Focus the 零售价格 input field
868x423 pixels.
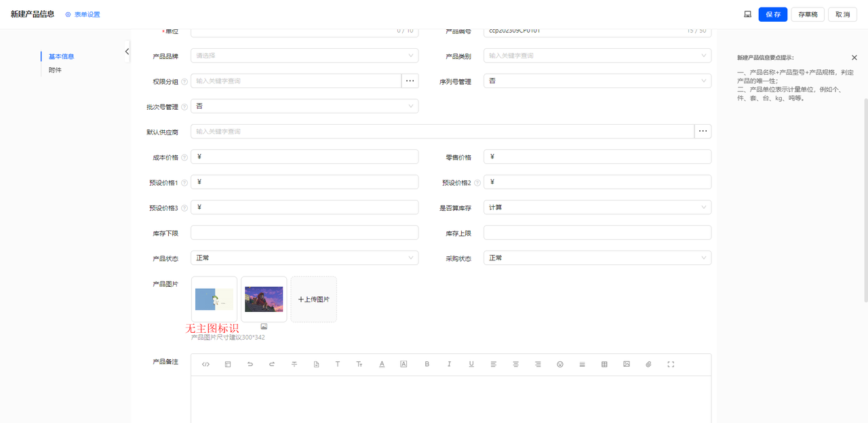point(597,157)
